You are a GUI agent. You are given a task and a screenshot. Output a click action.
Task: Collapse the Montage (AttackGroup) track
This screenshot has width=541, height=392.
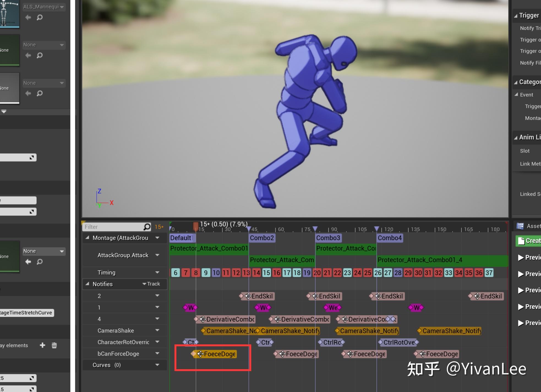point(87,238)
